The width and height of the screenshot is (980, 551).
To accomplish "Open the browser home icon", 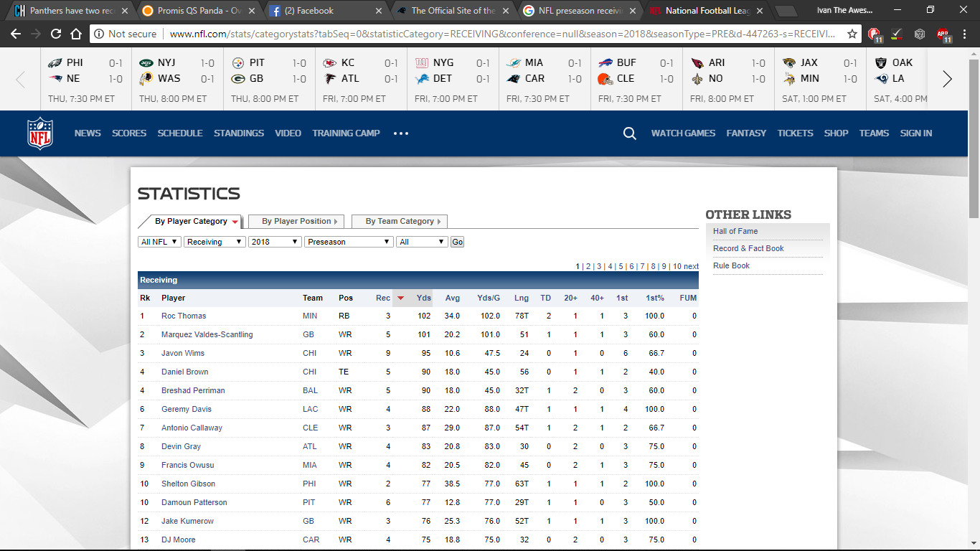I will (x=75, y=34).
